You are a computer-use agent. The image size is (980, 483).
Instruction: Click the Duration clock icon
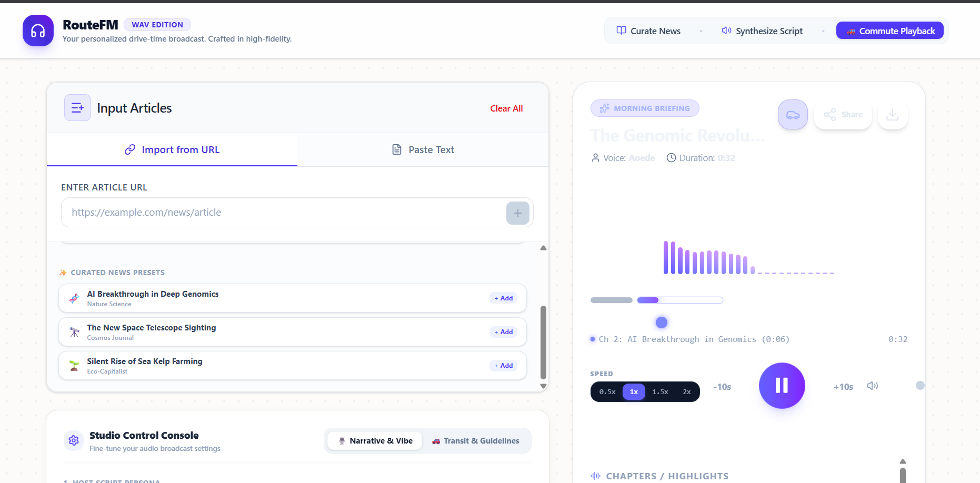tap(671, 158)
